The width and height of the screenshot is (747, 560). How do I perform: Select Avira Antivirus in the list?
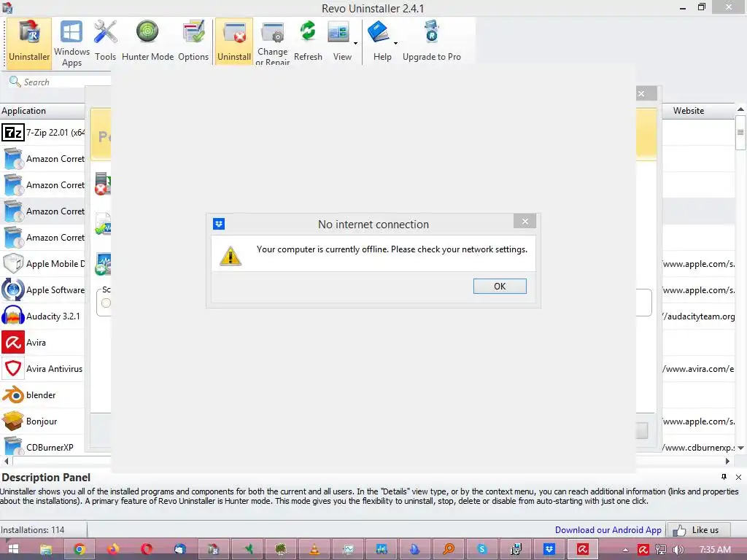(x=43, y=368)
